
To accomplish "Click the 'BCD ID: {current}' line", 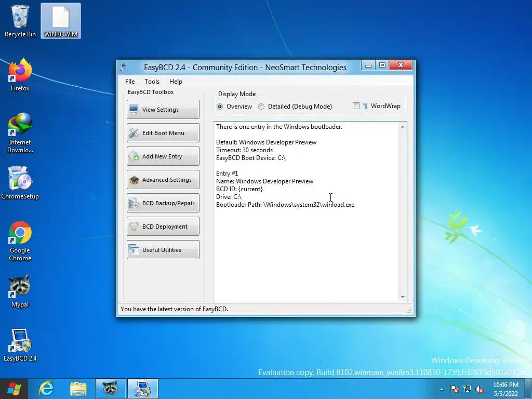I will pos(239,189).
